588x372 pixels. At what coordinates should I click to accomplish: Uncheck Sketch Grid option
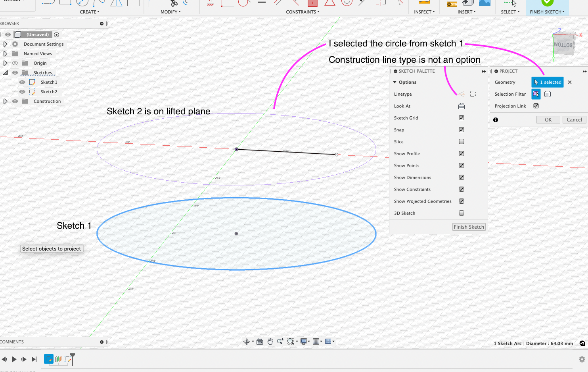pyautogui.click(x=462, y=118)
